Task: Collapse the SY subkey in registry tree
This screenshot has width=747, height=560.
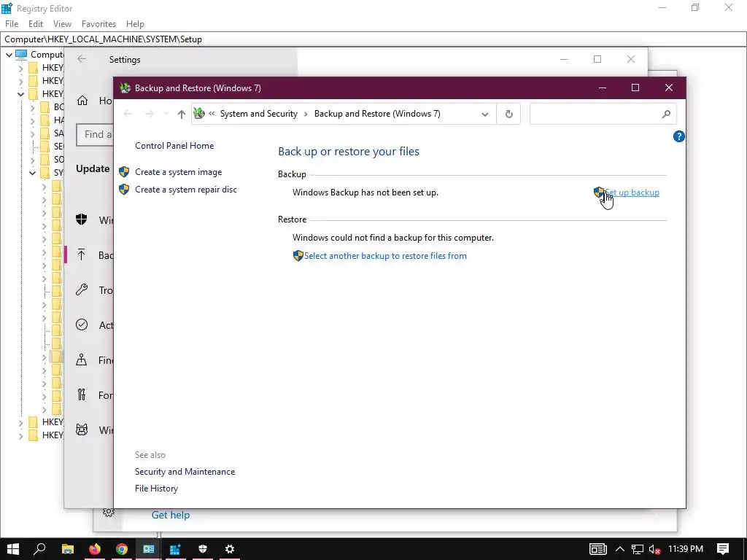Action: pyautogui.click(x=32, y=173)
